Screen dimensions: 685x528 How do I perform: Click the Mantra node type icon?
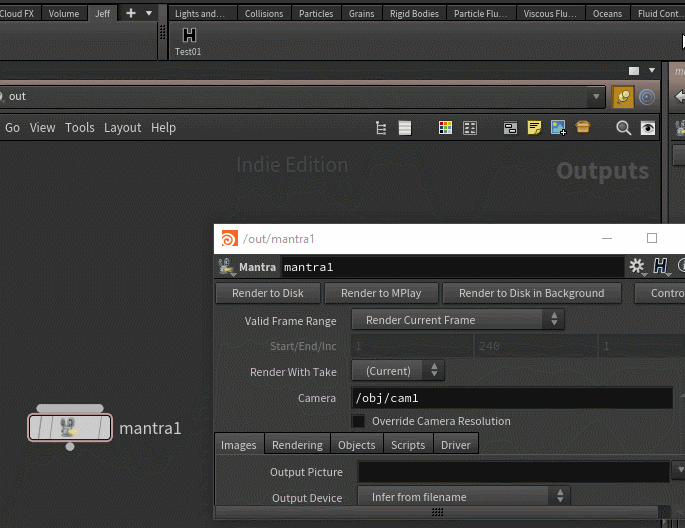click(x=226, y=267)
